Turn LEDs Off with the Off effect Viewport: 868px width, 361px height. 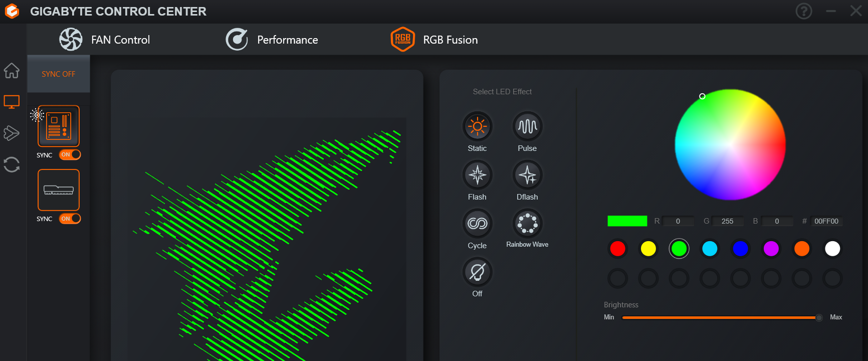477,272
